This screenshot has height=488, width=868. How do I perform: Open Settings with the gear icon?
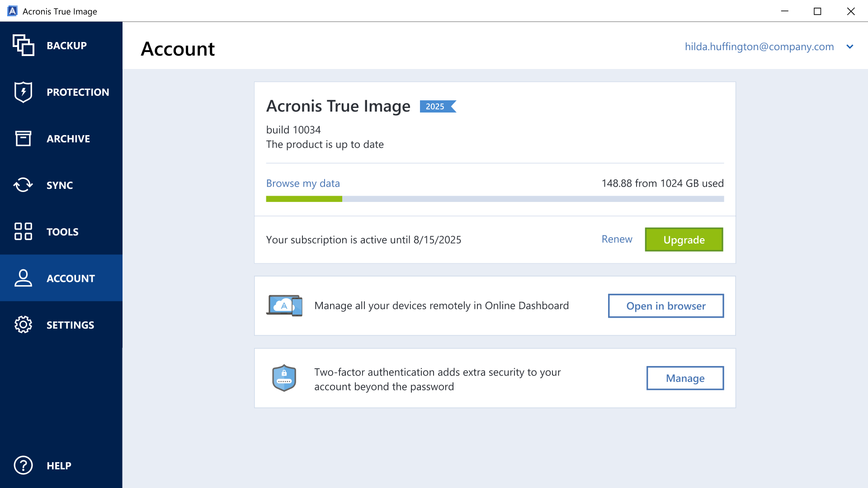23,324
